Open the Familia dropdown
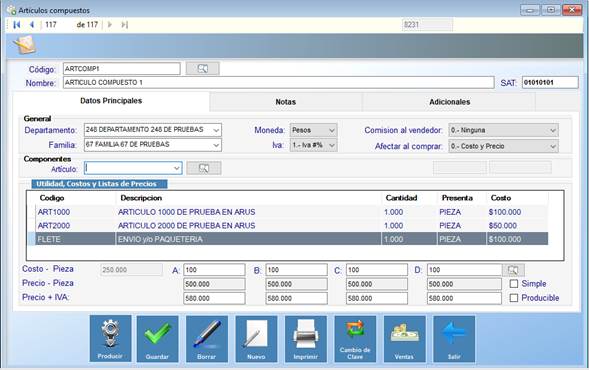The height and width of the screenshot is (370, 589). pyautogui.click(x=216, y=145)
